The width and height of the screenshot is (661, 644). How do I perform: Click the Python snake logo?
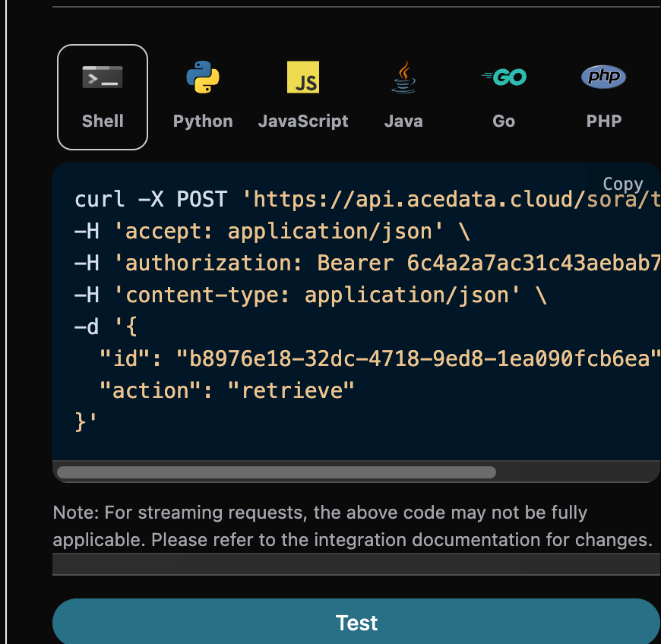(x=203, y=77)
